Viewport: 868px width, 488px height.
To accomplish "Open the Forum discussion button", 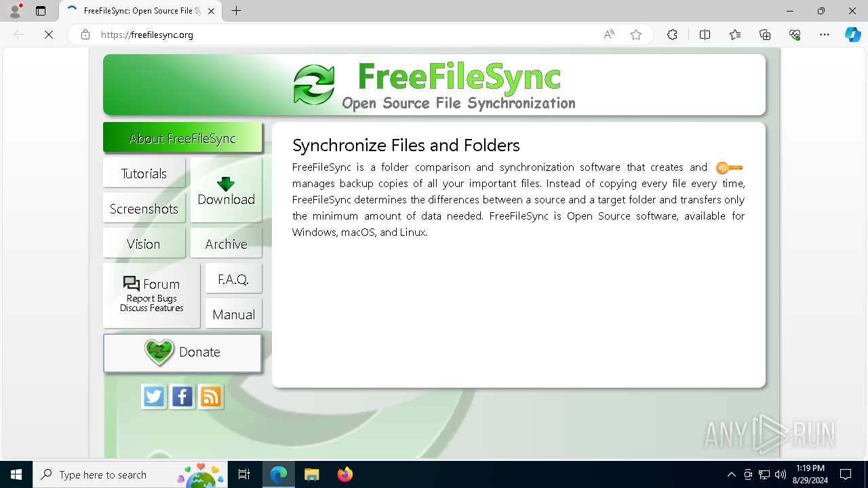I will coord(152,296).
